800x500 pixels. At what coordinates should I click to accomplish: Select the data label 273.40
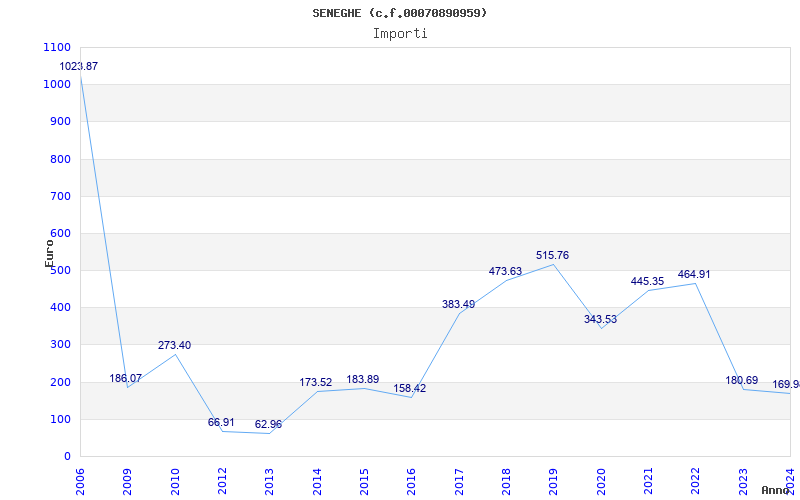(174, 345)
